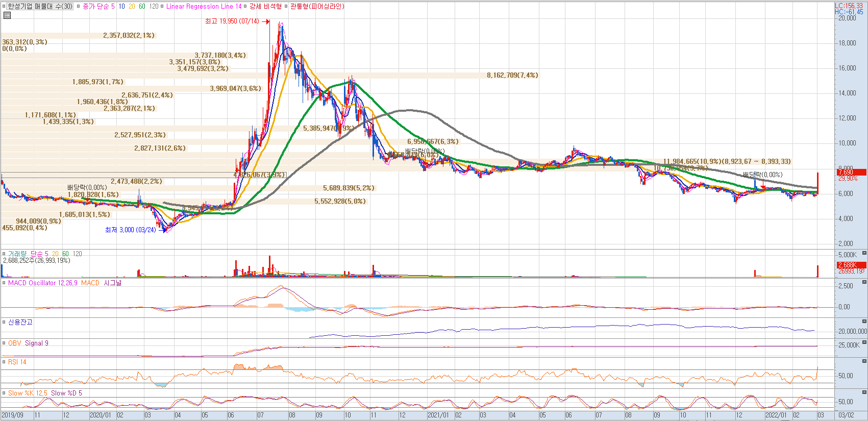Open the data table grid icon
Screen dimensions: 868x421
click(7, 15)
